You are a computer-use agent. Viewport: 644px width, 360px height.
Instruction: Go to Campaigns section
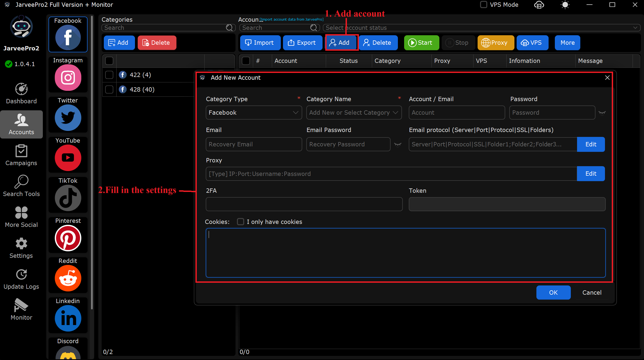click(x=21, y=155)
